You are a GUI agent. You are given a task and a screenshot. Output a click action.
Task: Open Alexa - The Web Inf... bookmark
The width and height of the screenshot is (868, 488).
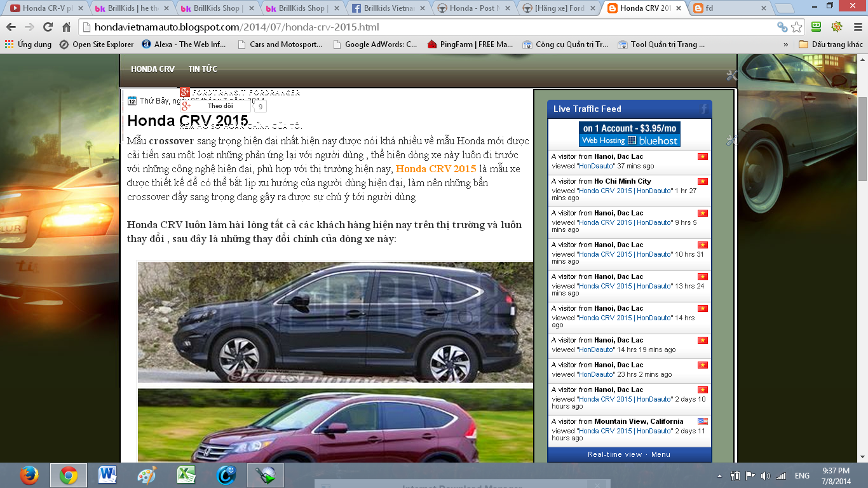point(184,44)
